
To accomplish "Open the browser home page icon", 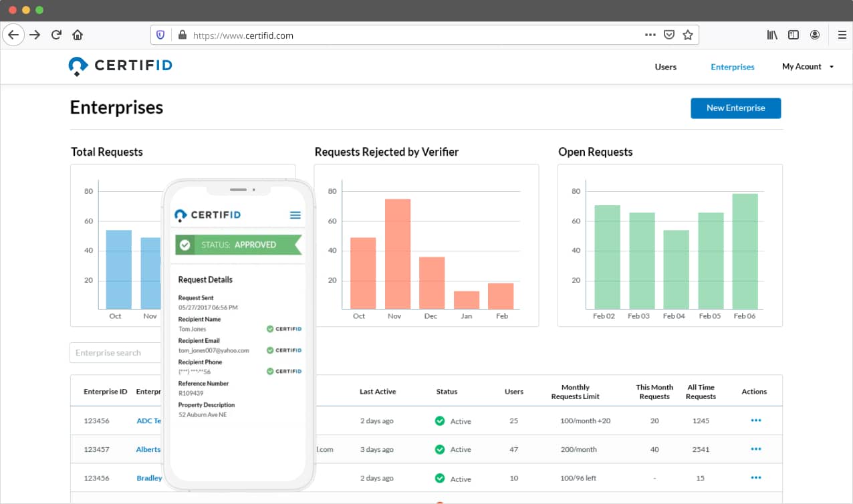I will click(78, 35).
